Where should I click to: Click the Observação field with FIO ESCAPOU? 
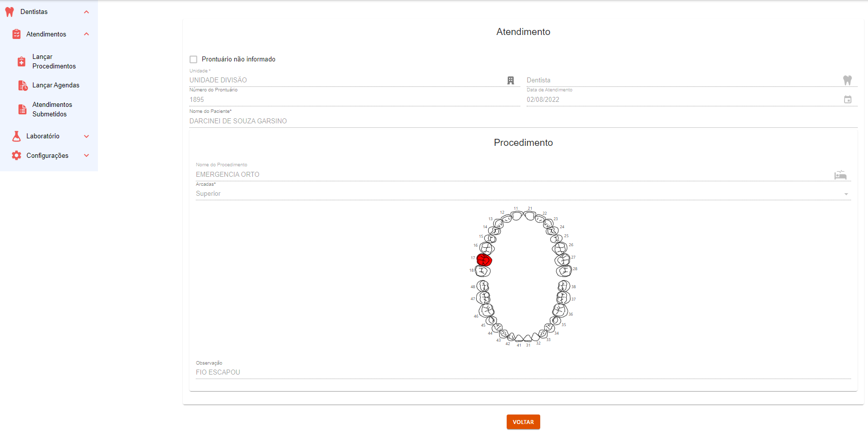coord(523,373)
